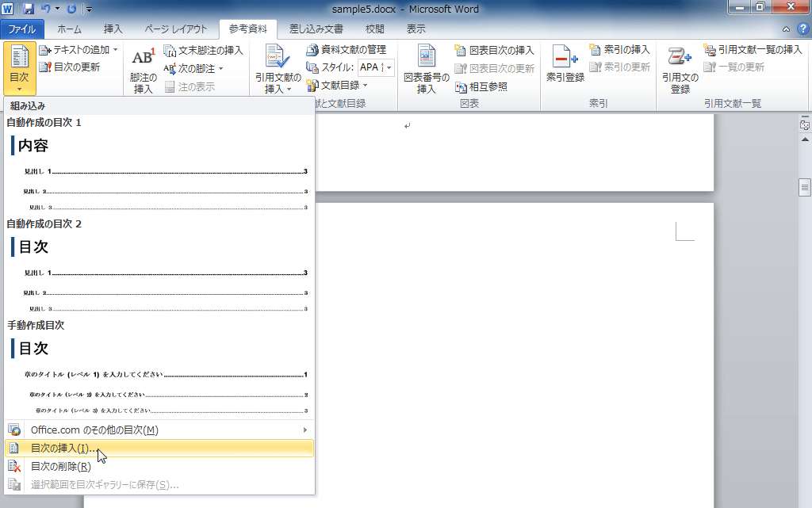
Task: Insert a footnote with 脚注の挿入
Action: coord(143,71)
